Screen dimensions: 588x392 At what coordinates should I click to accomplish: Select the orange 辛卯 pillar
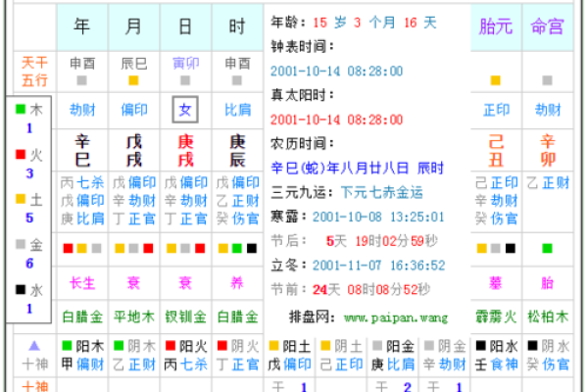coord(548,150)
